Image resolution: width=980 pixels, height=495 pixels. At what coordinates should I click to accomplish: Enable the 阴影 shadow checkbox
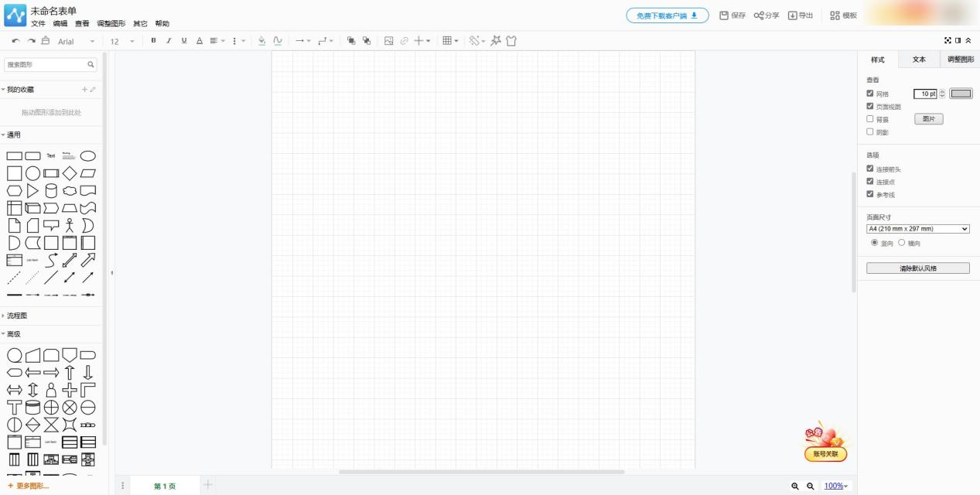(870, 131)
